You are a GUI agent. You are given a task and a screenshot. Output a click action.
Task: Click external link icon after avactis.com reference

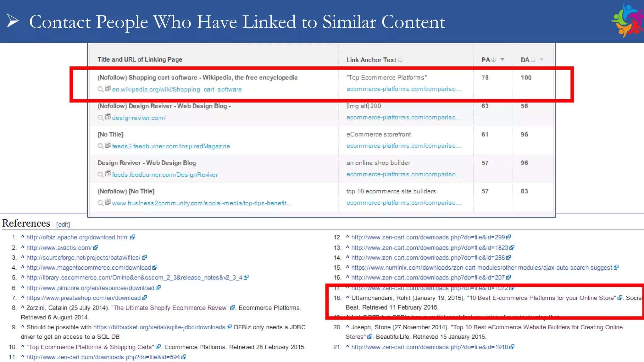pos(96,248)
